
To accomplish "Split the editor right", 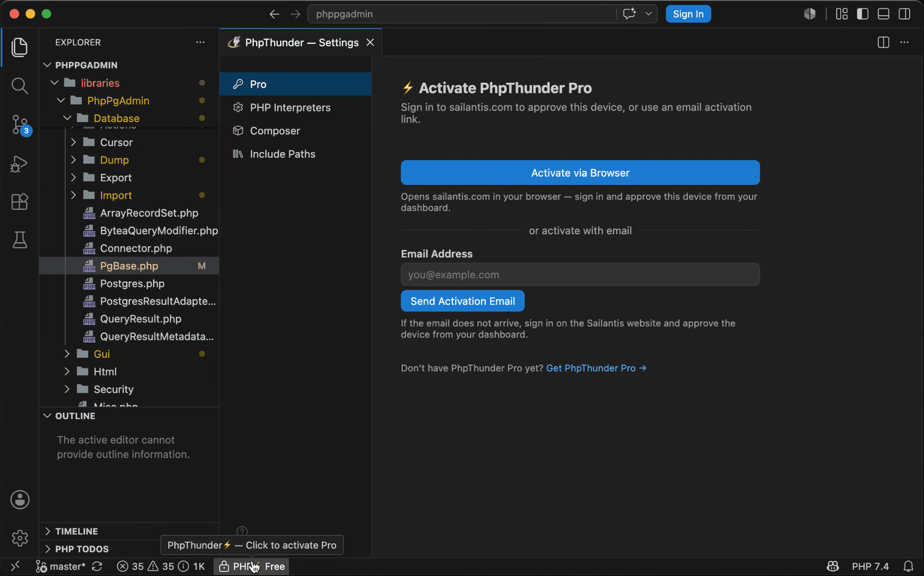I will [883, 42].
